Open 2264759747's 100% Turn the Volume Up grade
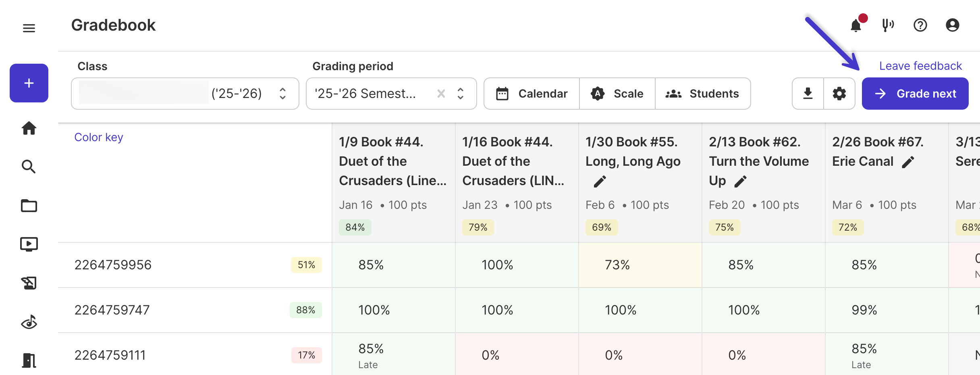 click(764, 310)
